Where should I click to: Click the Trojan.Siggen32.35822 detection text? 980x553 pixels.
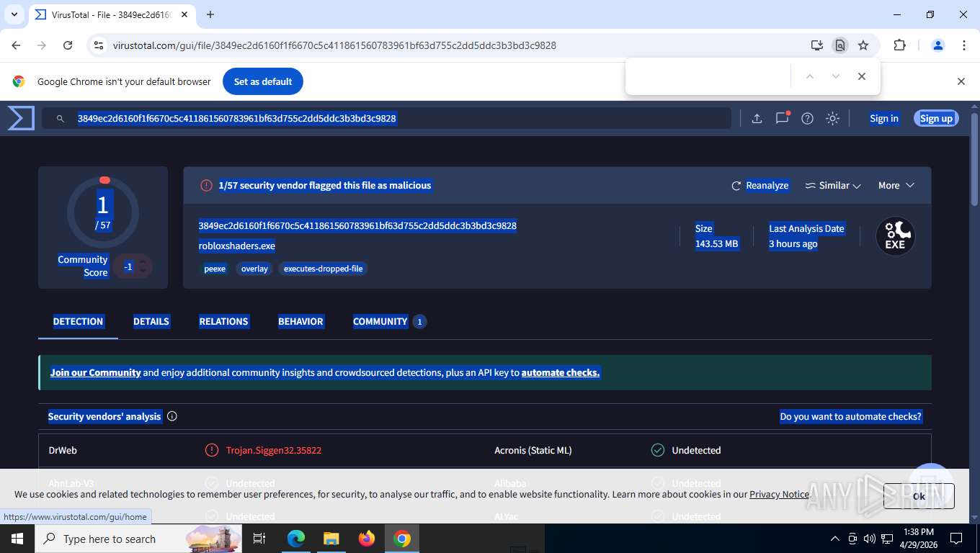274,450
